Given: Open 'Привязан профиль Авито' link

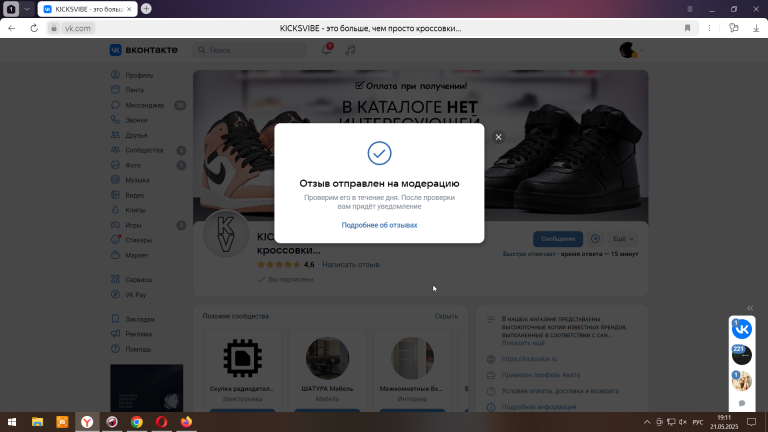Looking at the screenshot, I should click(541, 375).
